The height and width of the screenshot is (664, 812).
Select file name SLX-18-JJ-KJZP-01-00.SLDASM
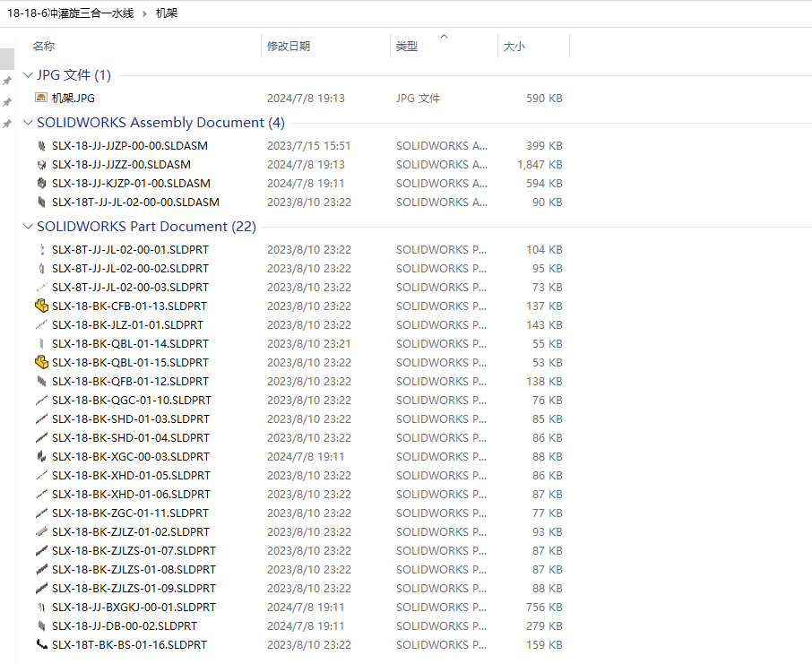pyautogui.click(x=131, y=184)
